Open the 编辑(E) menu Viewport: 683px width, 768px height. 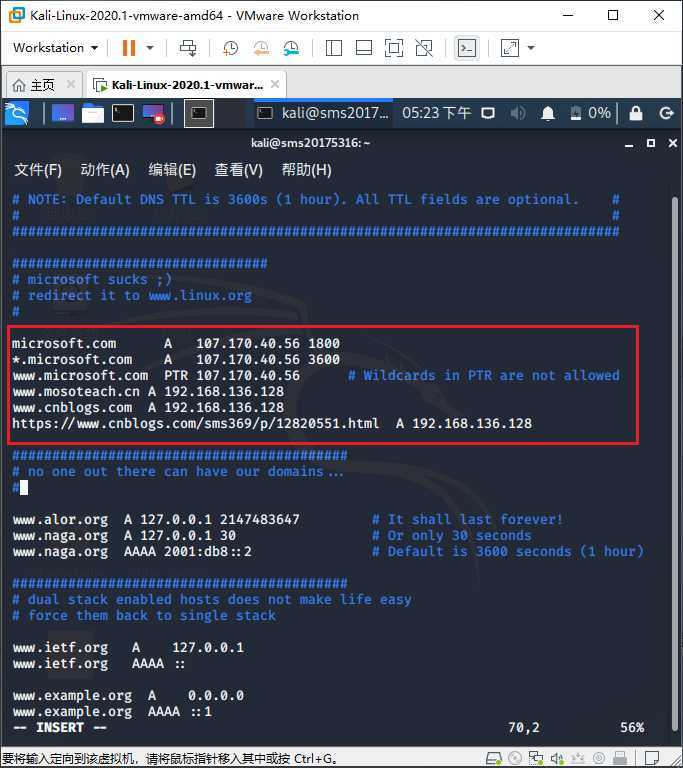coord(172,170)
